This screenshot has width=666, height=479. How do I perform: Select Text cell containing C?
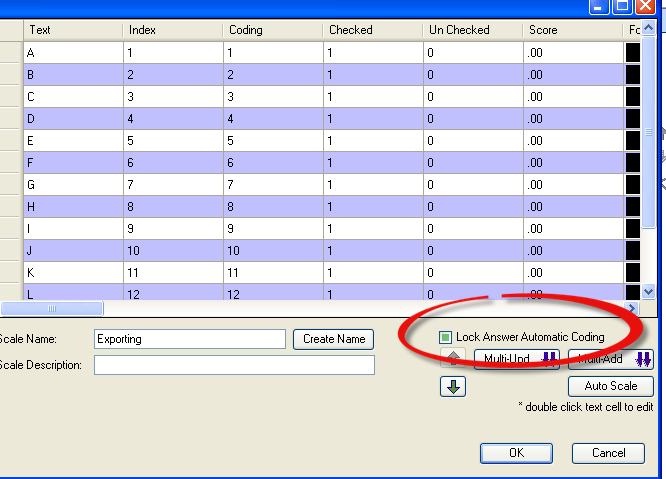[x=73, y=97]
